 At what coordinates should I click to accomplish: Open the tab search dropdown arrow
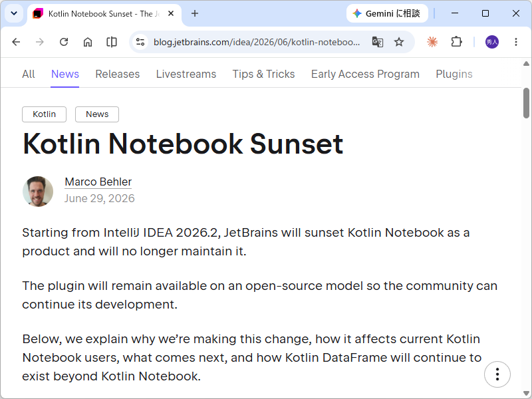(14, 13)
